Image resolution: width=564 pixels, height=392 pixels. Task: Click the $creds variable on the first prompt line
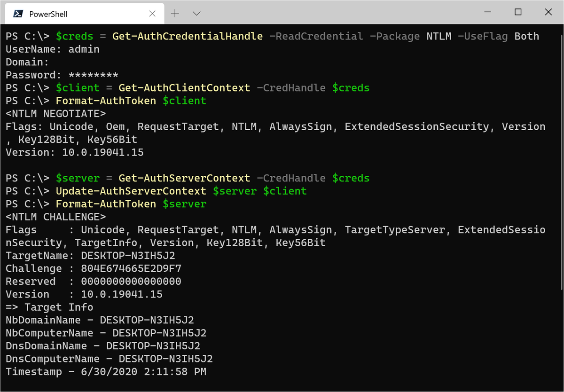pyautogui.click(x=74, y=36)
